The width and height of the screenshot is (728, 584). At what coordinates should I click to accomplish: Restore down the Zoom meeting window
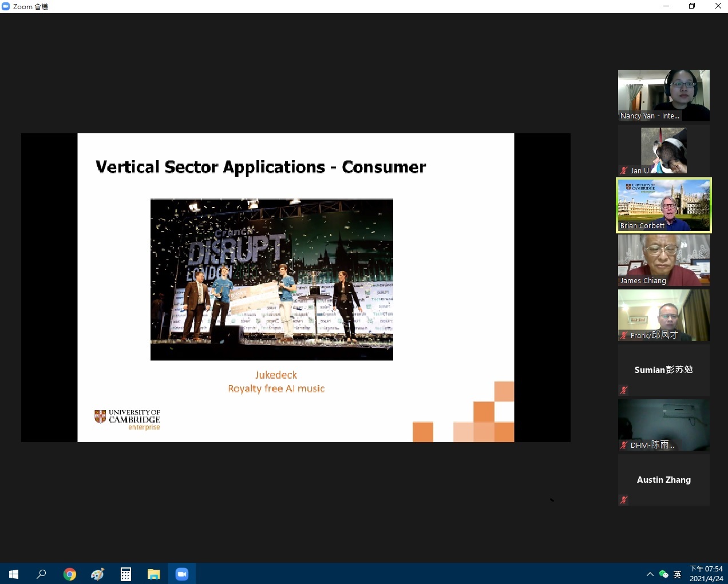pyautogui.click(x=691, y=6)
